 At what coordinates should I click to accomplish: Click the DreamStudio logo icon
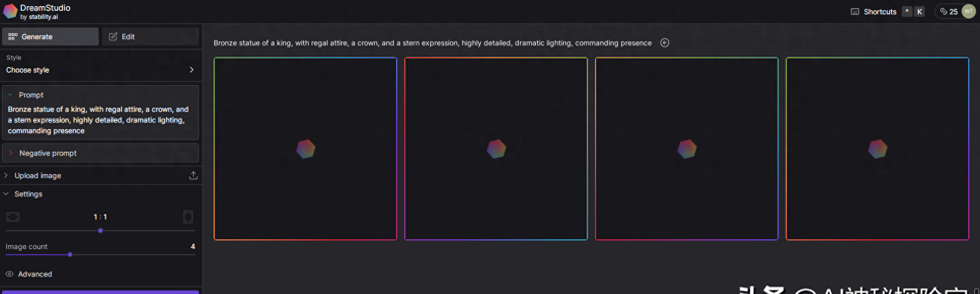[x=10, y=11]
